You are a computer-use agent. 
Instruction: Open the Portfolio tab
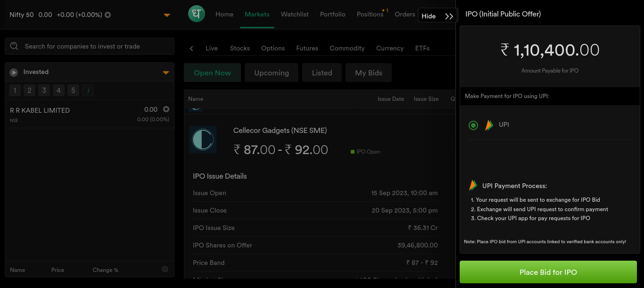[x=333, y=14]
